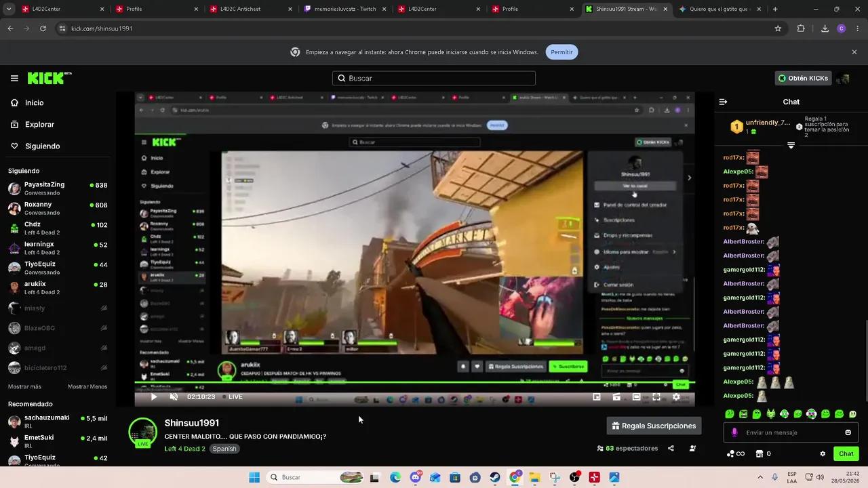
Task: Bookmark this page star icon
Action: click(778, 28)
